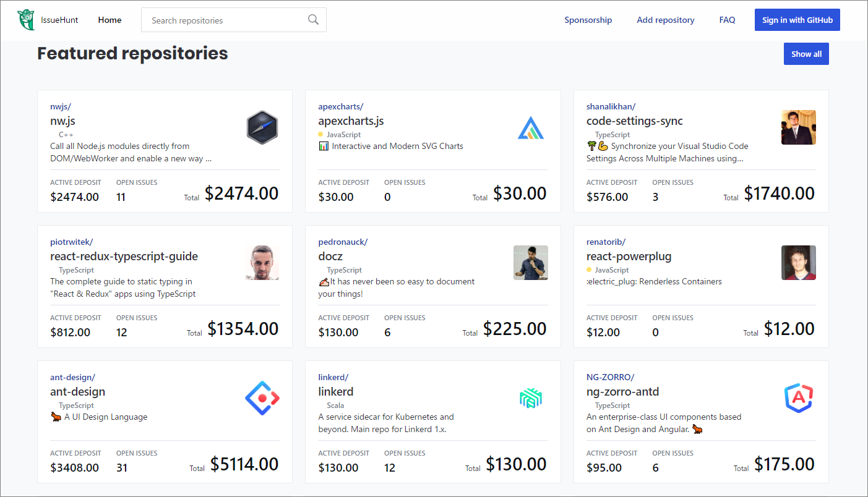Open the apexcharts.js triangle logo

pos(530,127)
